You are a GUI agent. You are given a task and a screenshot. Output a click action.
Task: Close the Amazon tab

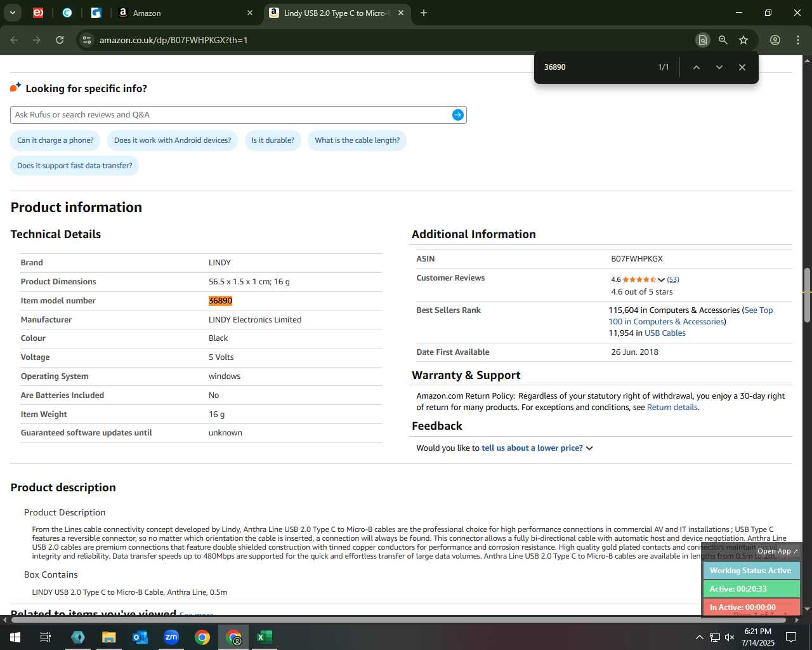[250, 13]
